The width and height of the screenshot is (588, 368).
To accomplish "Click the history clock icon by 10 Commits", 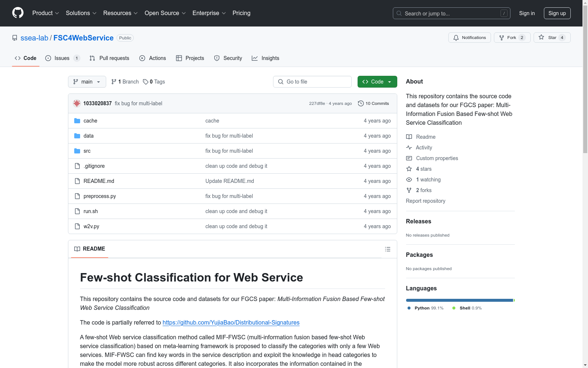I will pyautogui.click(x=361, y=103).
